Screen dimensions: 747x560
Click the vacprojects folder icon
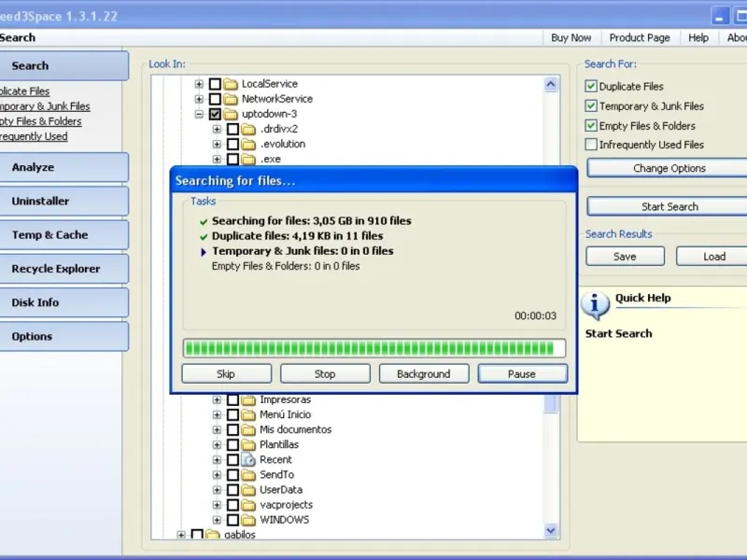[248, 505]
